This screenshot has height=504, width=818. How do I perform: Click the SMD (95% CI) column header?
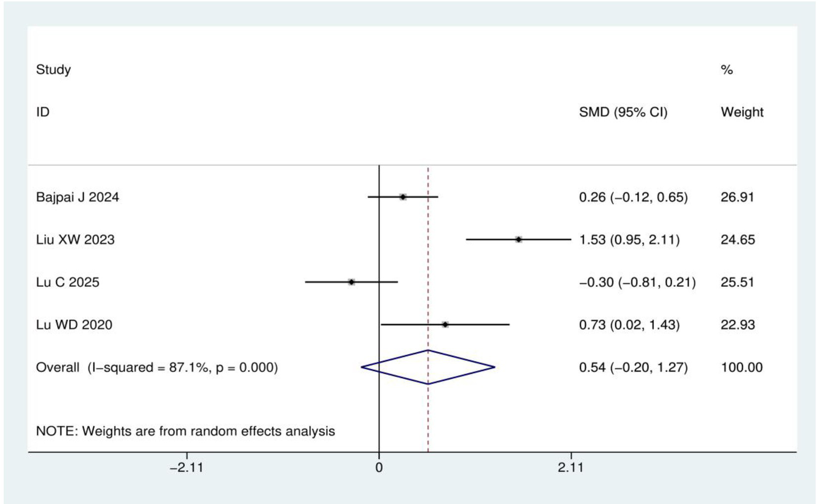coord(623,112)
